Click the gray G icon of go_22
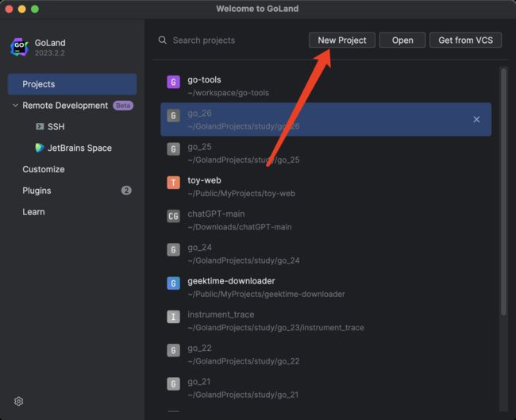 [173, 350]
